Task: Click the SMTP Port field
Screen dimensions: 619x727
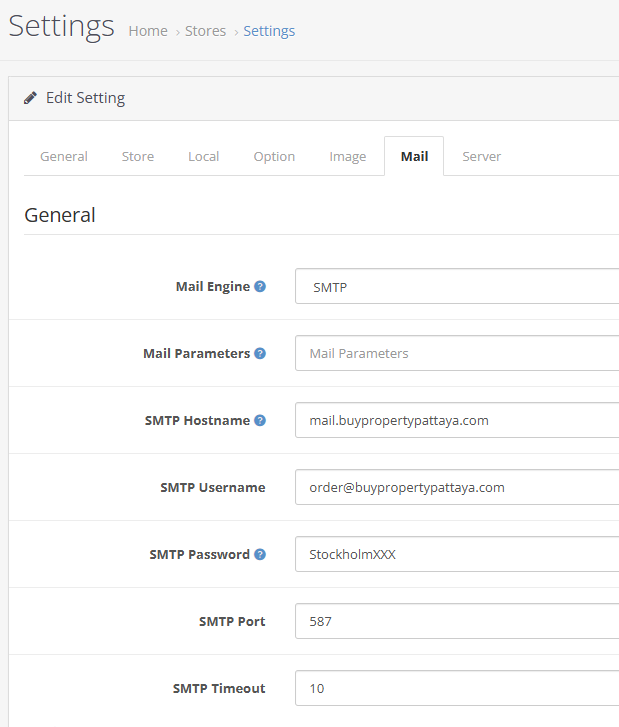Action: [457, 621]
